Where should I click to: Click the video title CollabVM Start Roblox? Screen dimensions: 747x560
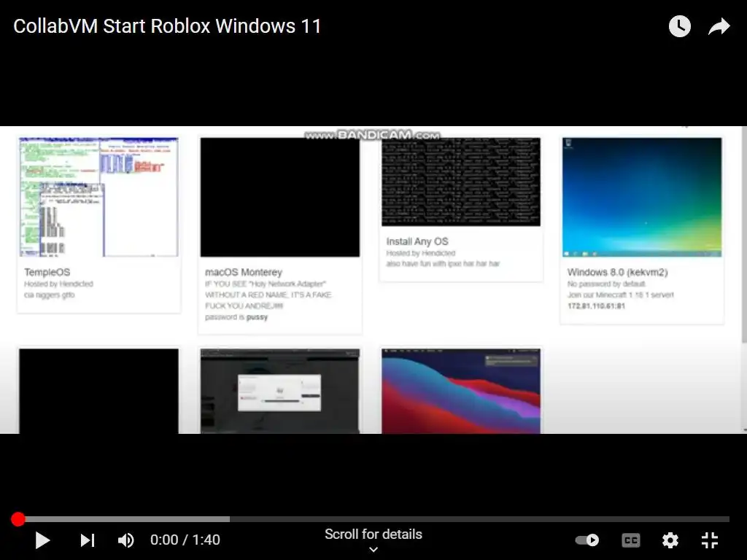coord(167,26)
